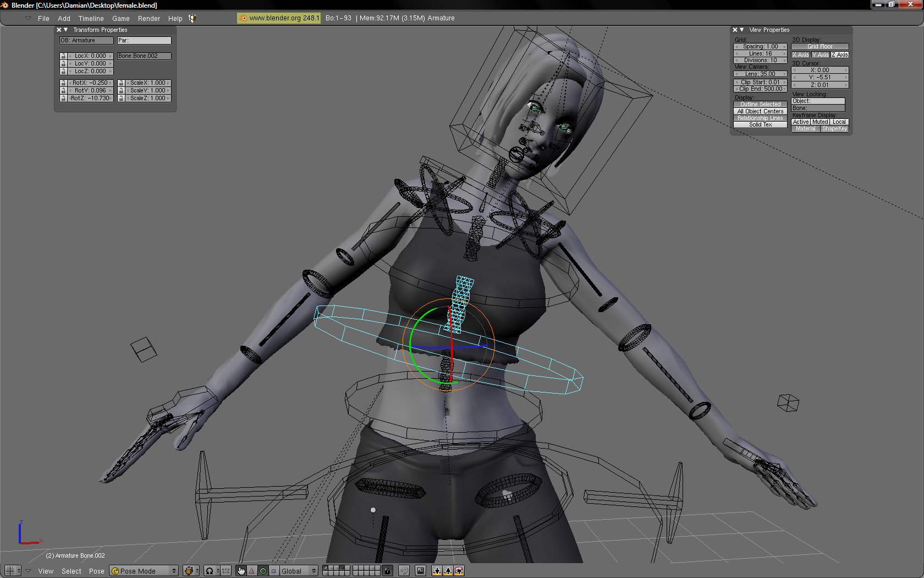The image size is (924, 578).
Task: Open the Pose menu
Action: point(96,571)
